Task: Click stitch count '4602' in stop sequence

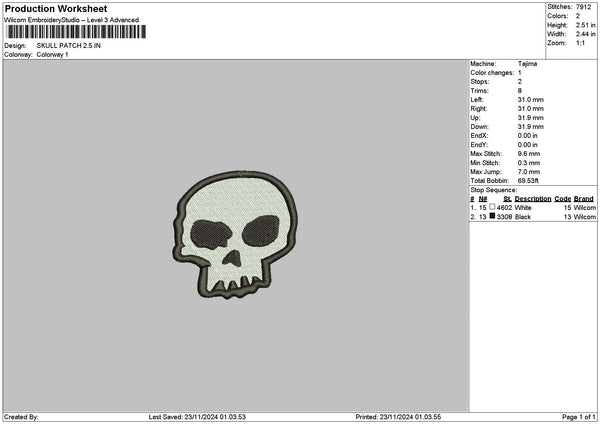Action: pyautogui.click(x=504, y=208)
